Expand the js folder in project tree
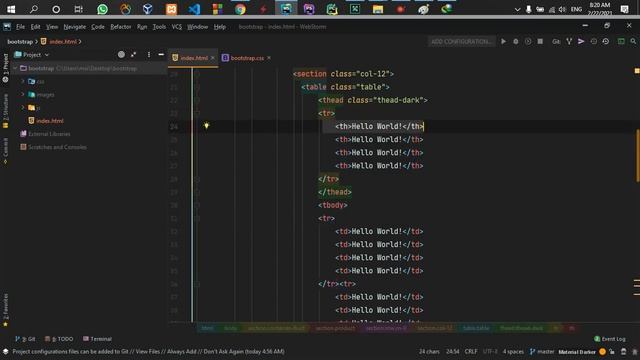The image size is (640, 360). click(23, 107)
